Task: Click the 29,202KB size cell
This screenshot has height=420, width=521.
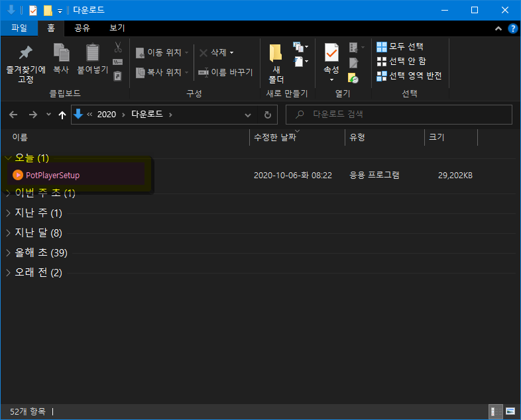Action: pos(455,176)
